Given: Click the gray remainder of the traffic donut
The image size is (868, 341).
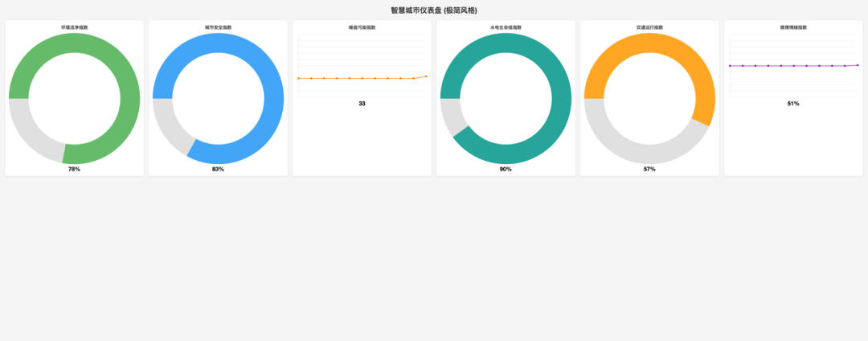Looking at the screenshot, I should 635,152.
